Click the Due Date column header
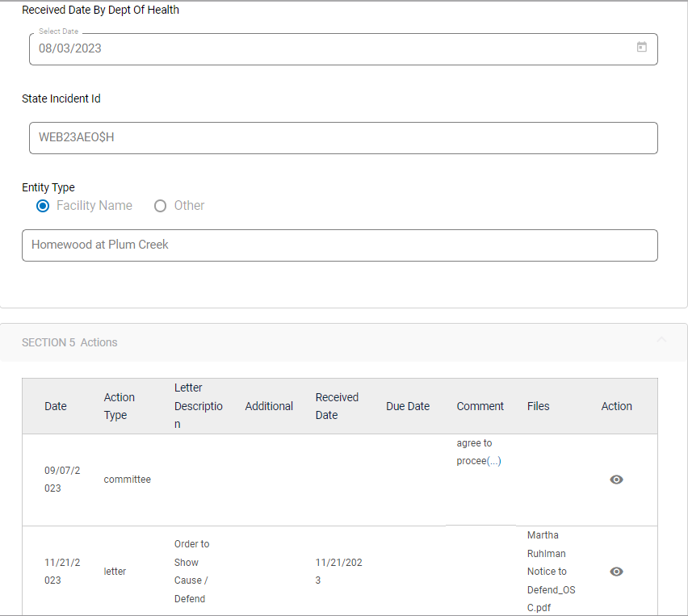This screenshot has height=616, width=688. tap(408, 406)
